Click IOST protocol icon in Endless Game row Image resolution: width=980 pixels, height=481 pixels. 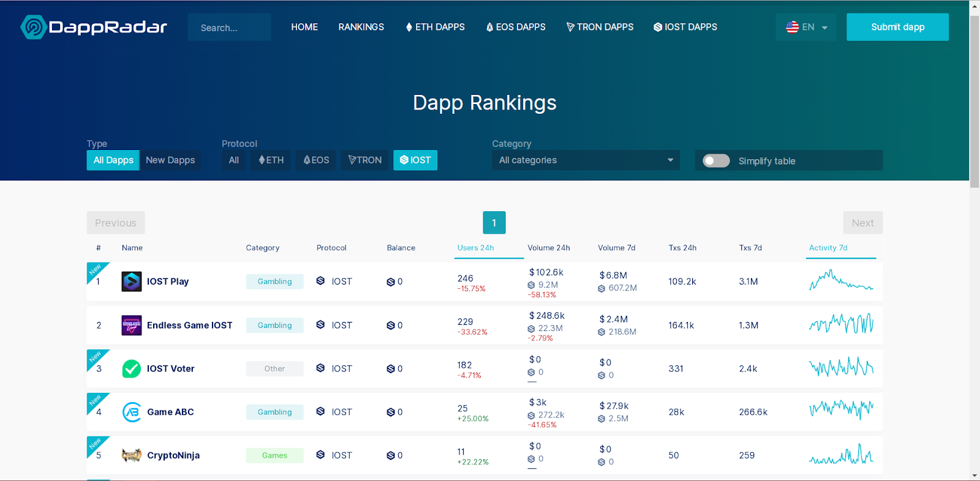pyautogui.click(x=320, y=324)
